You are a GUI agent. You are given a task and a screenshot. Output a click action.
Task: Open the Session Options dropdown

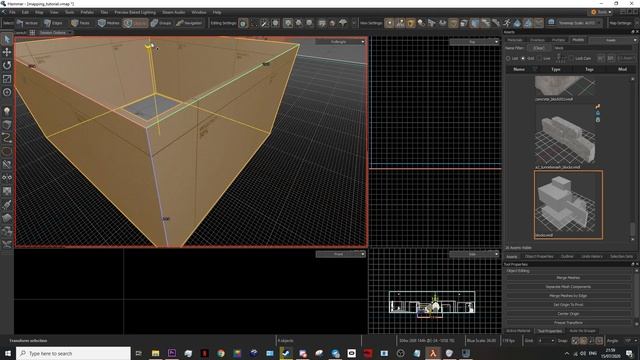pos(56,32)
